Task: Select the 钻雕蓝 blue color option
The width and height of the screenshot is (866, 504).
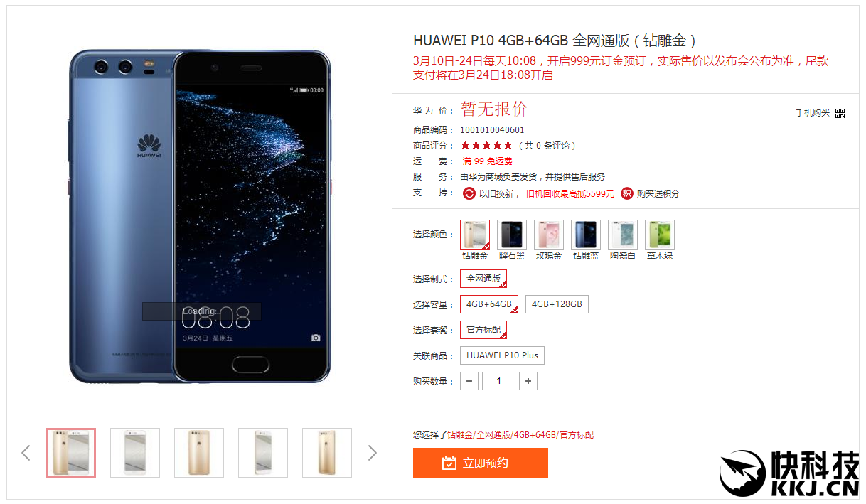Action: [x=586, y=235]
